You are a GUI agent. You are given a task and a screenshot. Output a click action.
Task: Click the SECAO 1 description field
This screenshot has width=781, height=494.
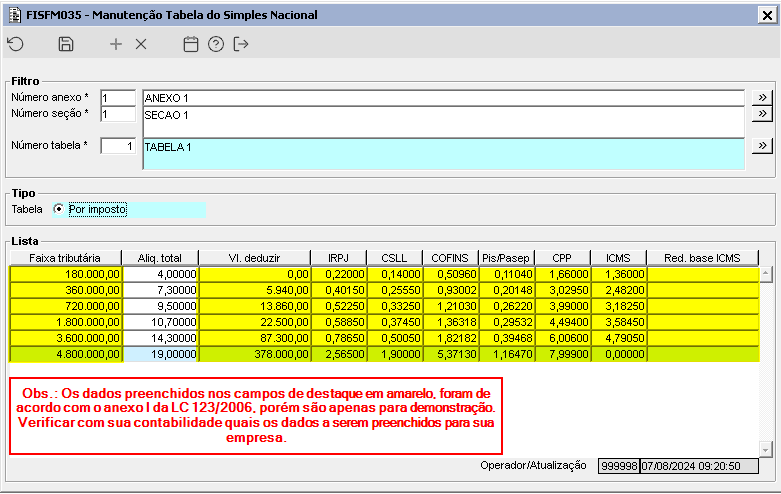[x=443, y=122]
